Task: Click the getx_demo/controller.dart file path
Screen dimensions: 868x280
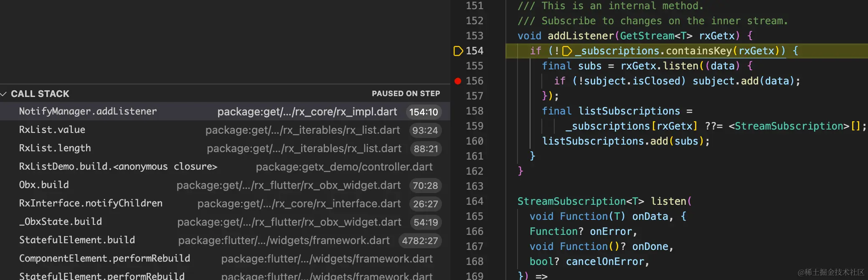Action: [344, 167]
